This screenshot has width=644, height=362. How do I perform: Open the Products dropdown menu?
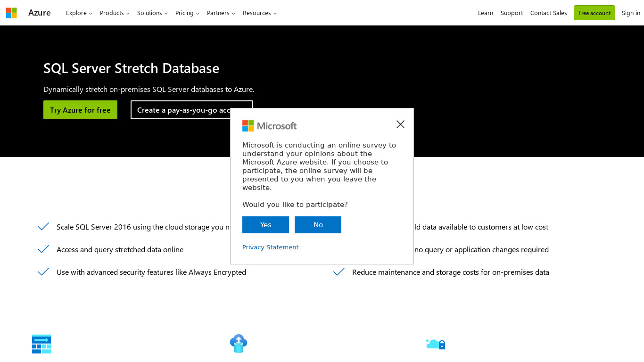click(115, 13)
